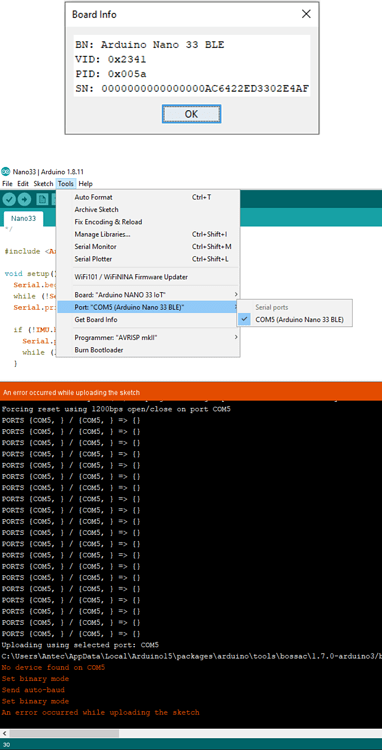Open the File menu
382x750 pixels.
(x=7, y=184)
